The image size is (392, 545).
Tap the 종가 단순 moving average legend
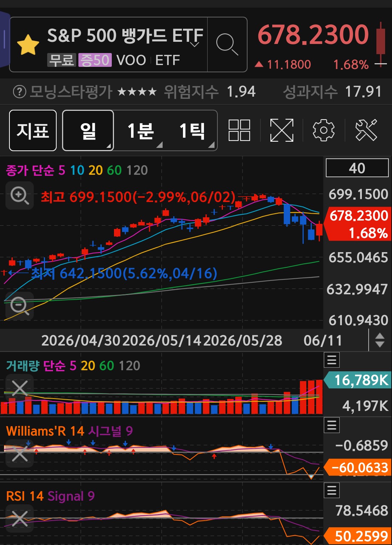click(x=77, y=170)
